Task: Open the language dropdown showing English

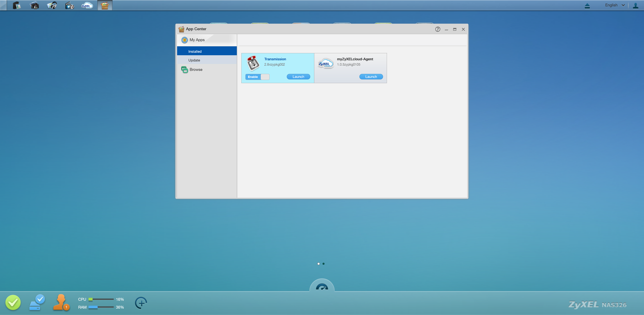Action: 615,5
